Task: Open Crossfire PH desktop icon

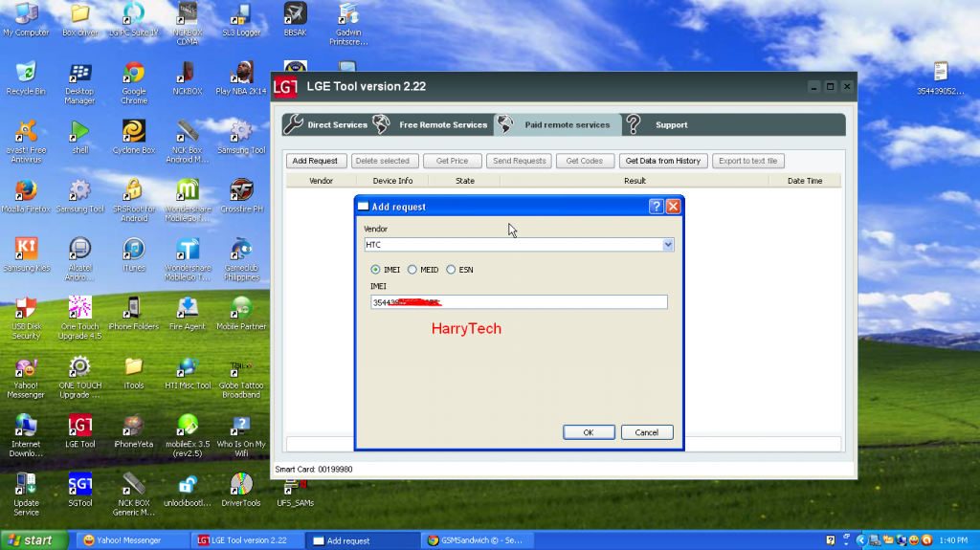Action: click(241, 196)
